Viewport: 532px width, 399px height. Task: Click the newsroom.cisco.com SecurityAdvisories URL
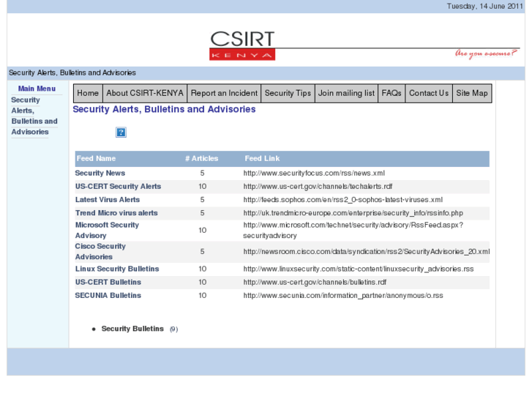click(x=366, y=252)
